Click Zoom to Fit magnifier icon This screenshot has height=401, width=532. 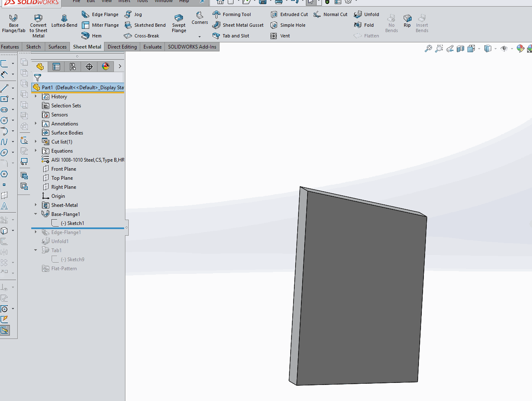coord(428,49)
